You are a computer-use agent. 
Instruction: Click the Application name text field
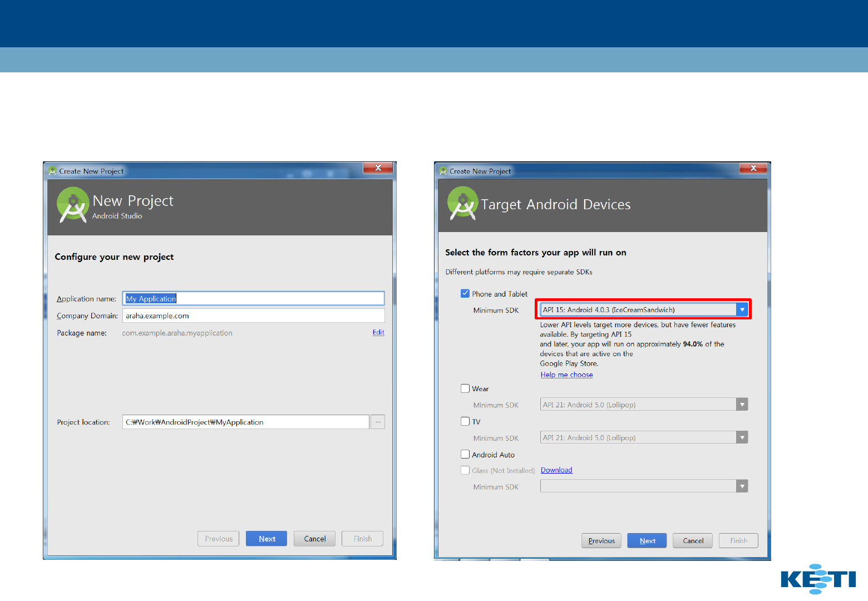(253, 298)
